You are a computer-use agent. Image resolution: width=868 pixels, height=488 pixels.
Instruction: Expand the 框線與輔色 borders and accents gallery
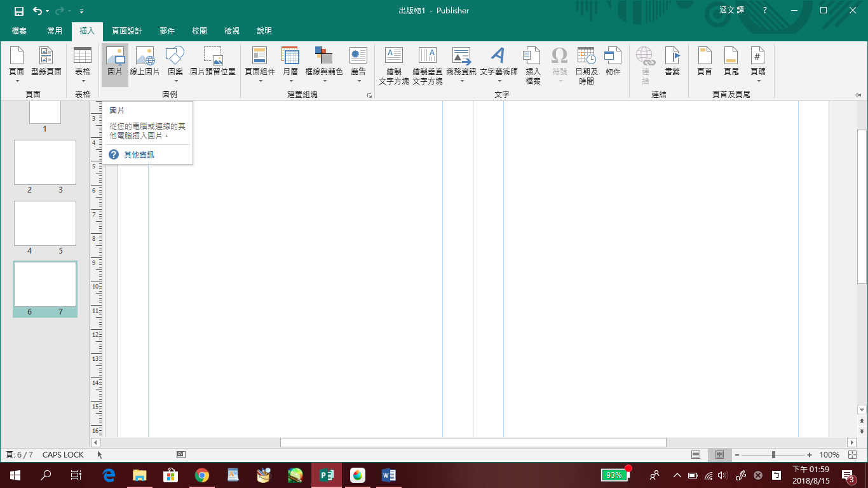323,81
